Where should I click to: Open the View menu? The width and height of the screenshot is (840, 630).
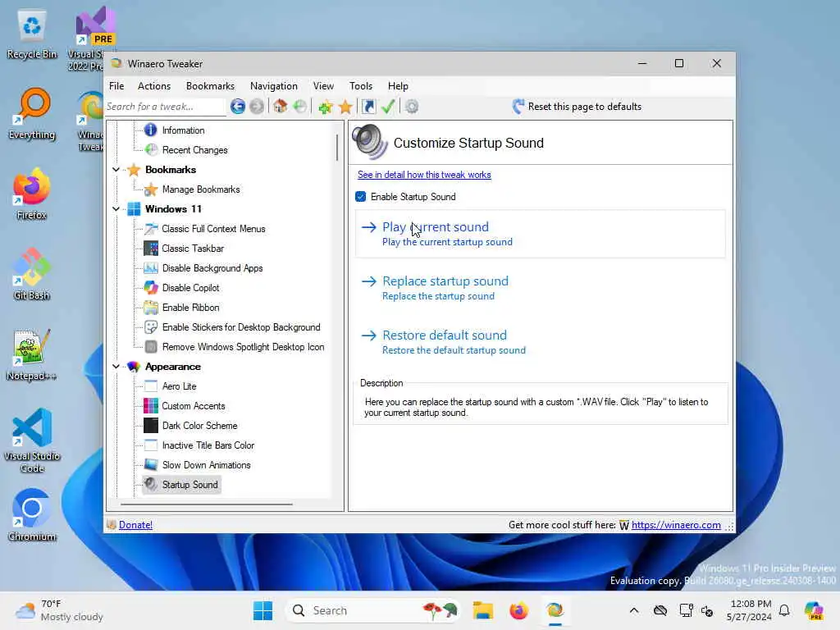pyautogui.click(x=323, y=85)
